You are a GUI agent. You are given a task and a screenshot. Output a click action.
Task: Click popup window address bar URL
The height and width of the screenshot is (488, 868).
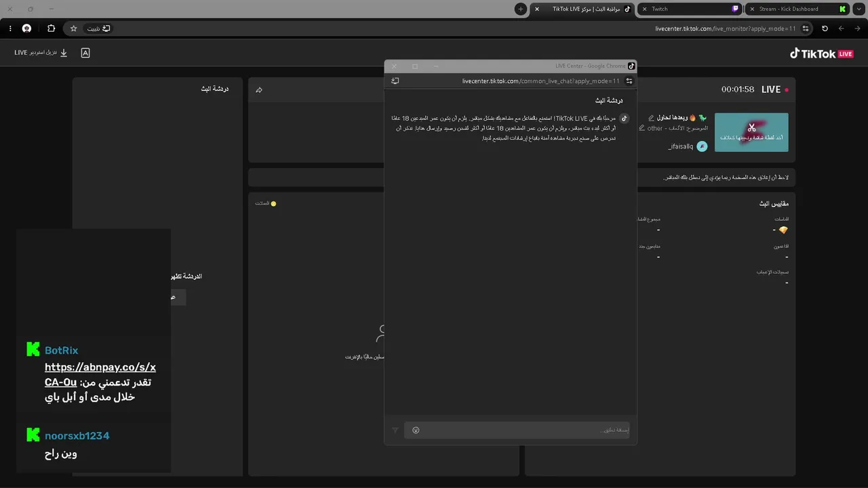541,81
